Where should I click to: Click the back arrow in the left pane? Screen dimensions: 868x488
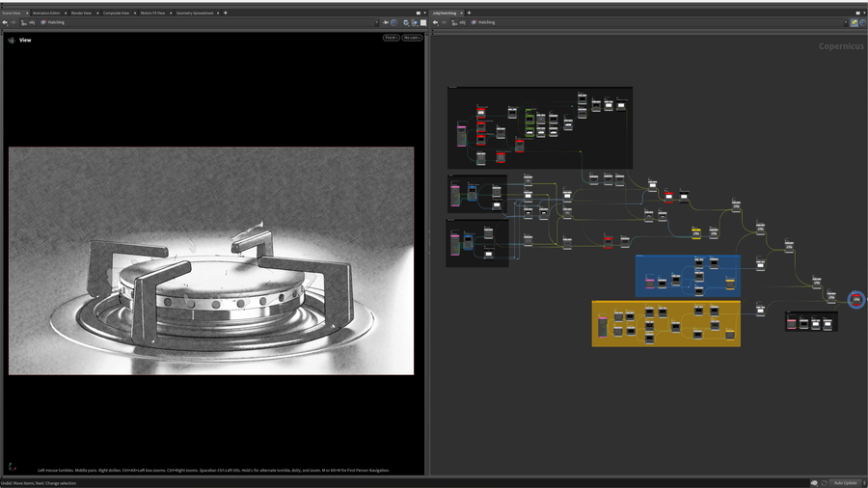click(5, 22)
